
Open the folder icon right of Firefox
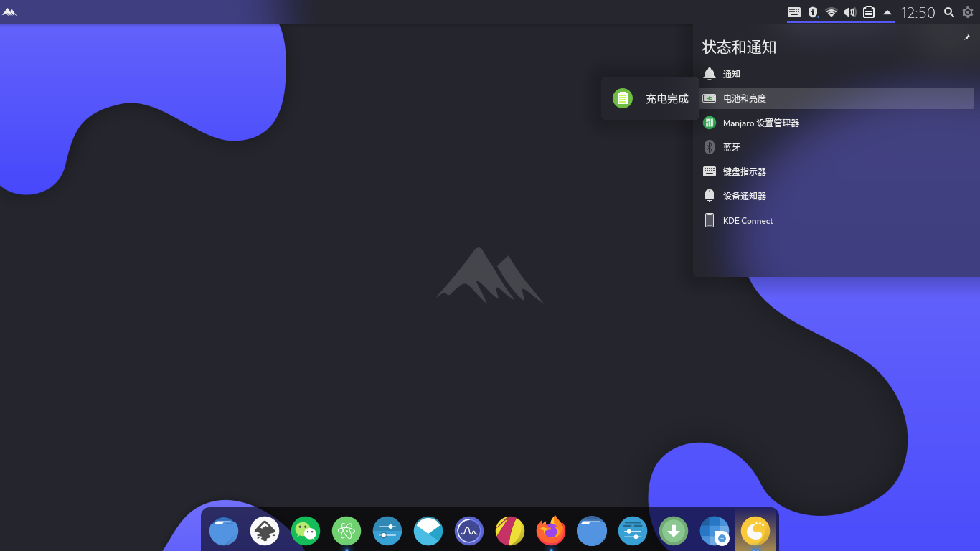click(x=592, y=531)
